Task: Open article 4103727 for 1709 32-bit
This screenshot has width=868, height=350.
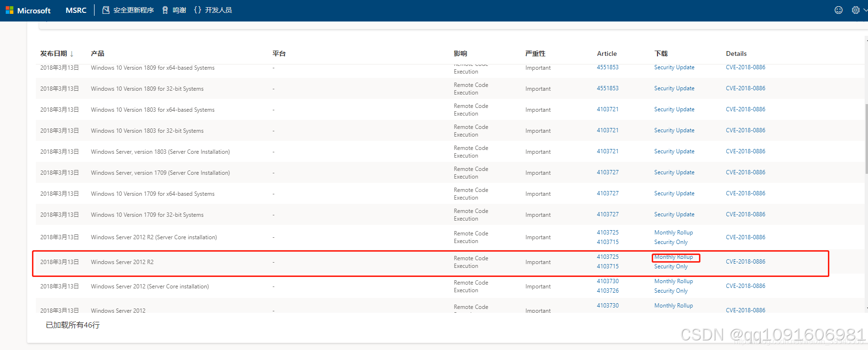Action: point(607,214)
